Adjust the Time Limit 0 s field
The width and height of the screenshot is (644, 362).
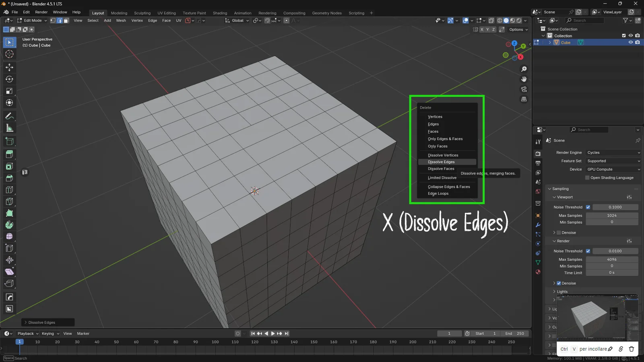pyautogui.click(x=612, y=273)
